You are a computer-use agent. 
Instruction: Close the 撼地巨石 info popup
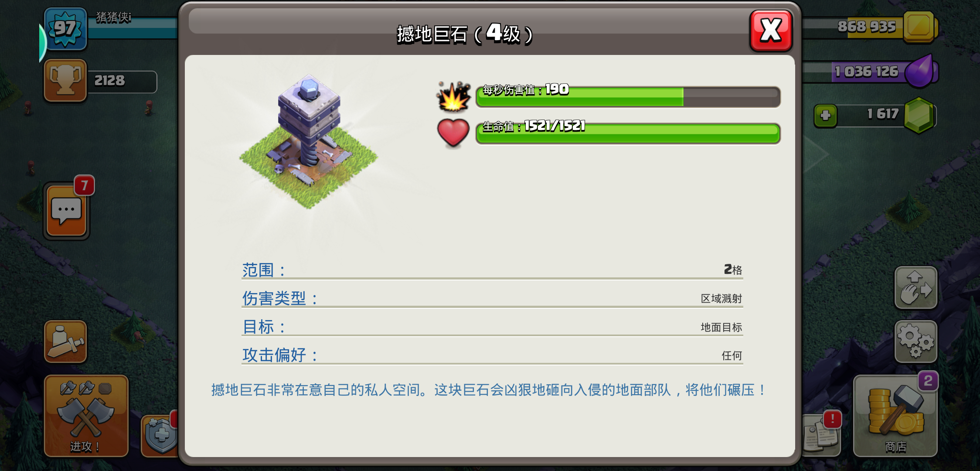(x=771, y=31)
